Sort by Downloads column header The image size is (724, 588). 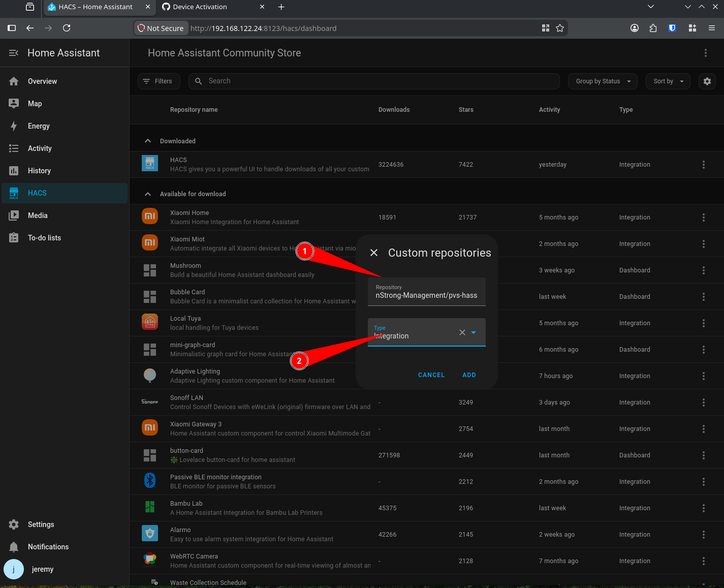[x=394, y=110]
